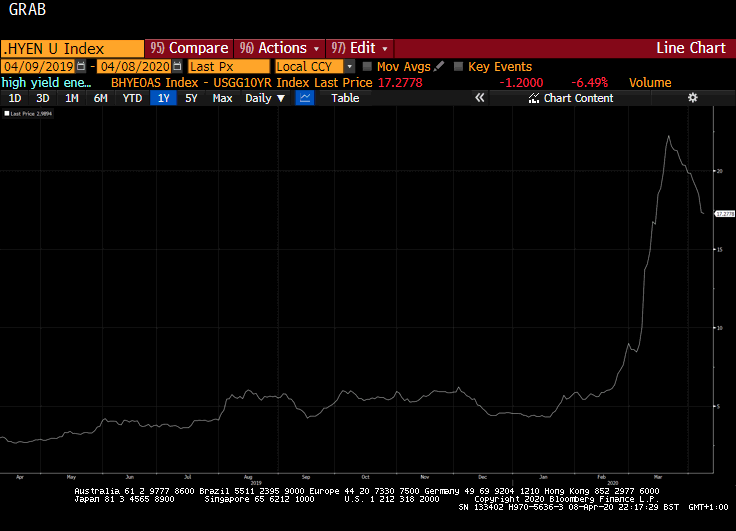Open the end date calendar picker icon
The width and height of the screenshot is (736, 531).
point(177,67)
